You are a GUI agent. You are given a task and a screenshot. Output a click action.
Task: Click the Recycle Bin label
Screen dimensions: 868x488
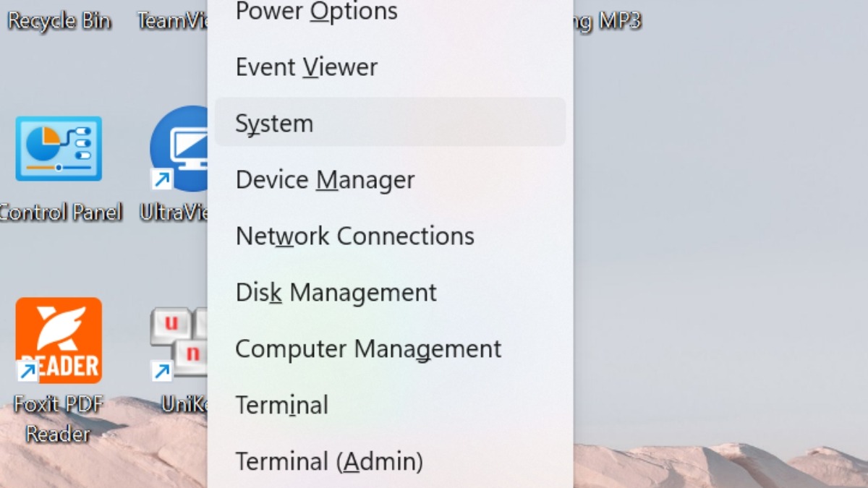(x=59, y=21)
